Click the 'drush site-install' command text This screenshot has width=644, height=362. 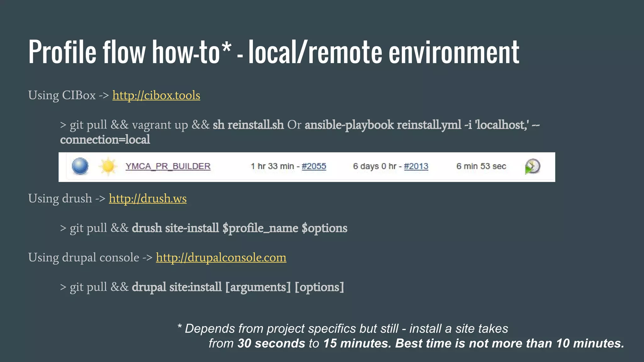(175, 228)
